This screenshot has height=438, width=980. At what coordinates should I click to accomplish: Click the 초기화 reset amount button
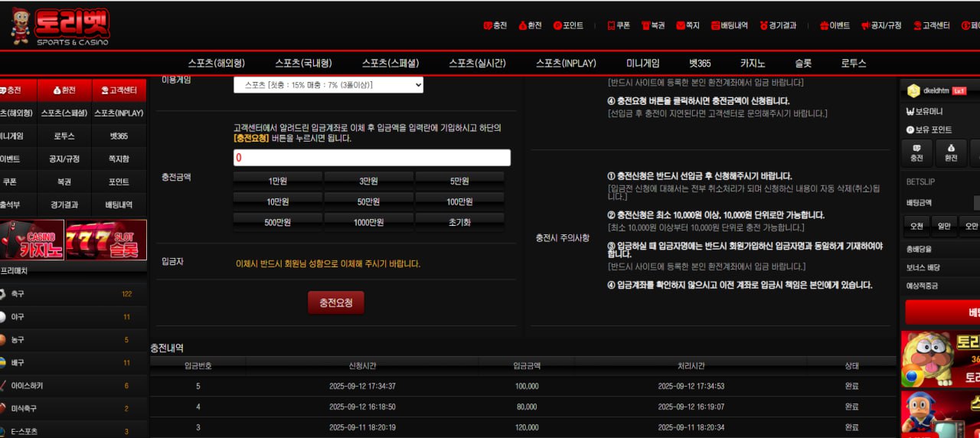point(459,222)
